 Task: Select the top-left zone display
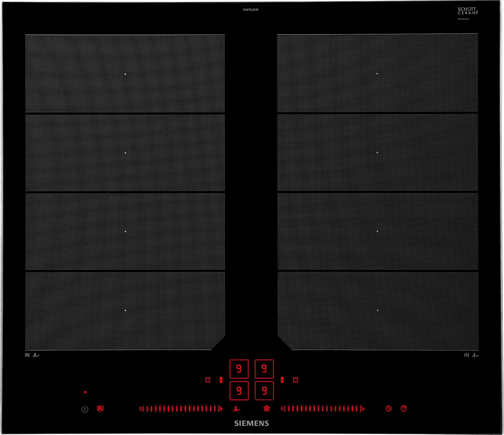point(239,369)
